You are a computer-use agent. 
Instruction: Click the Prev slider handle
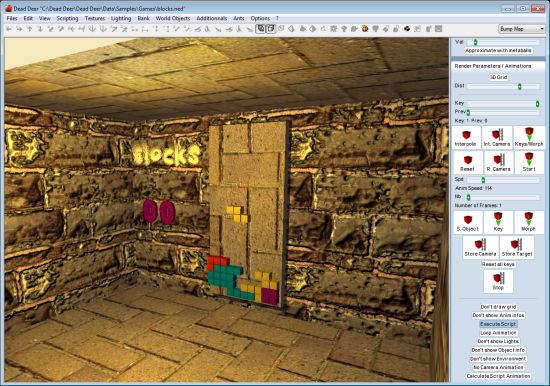468,112
